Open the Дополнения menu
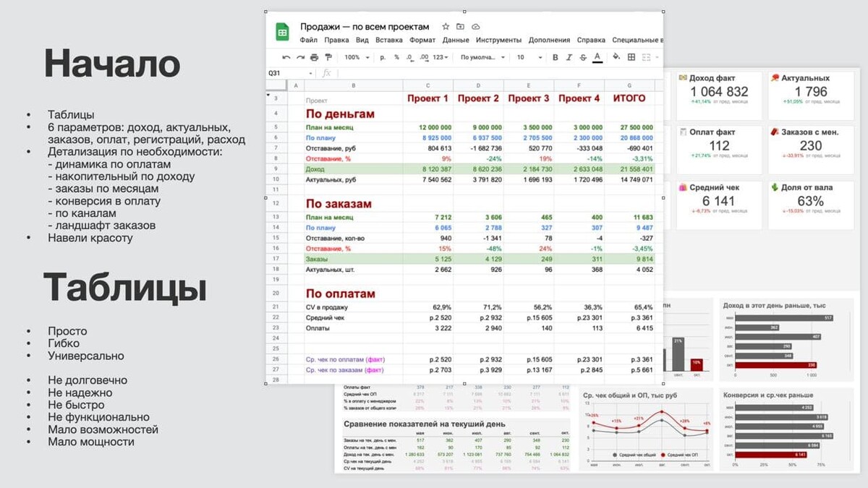The image size is (868, 488). point(549,40)
